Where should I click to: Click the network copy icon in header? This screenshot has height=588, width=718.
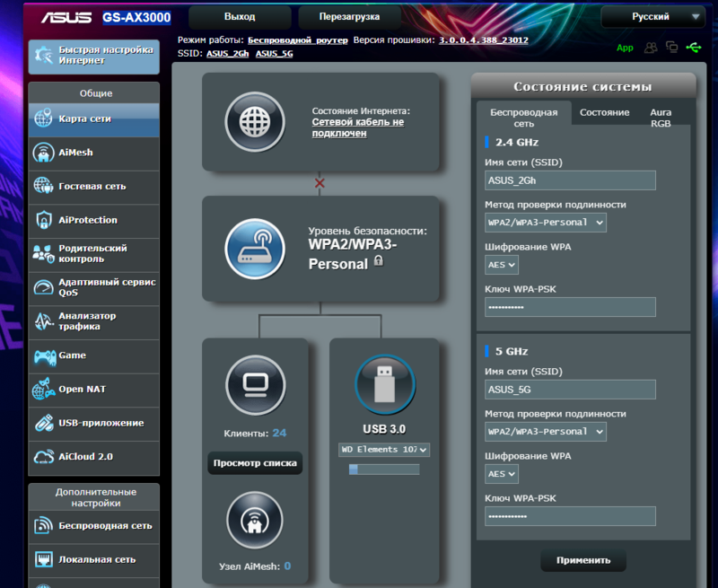[x=671, y=48]
